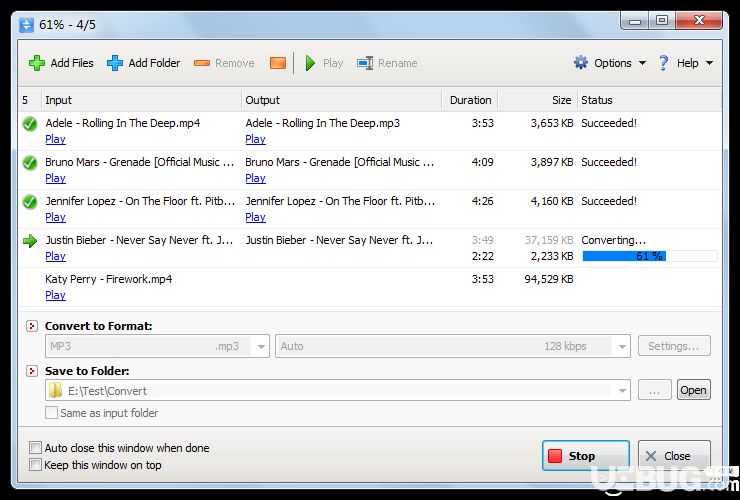Click the 61 % conversion progress bar
740x500 pixels.
point(650,256)
